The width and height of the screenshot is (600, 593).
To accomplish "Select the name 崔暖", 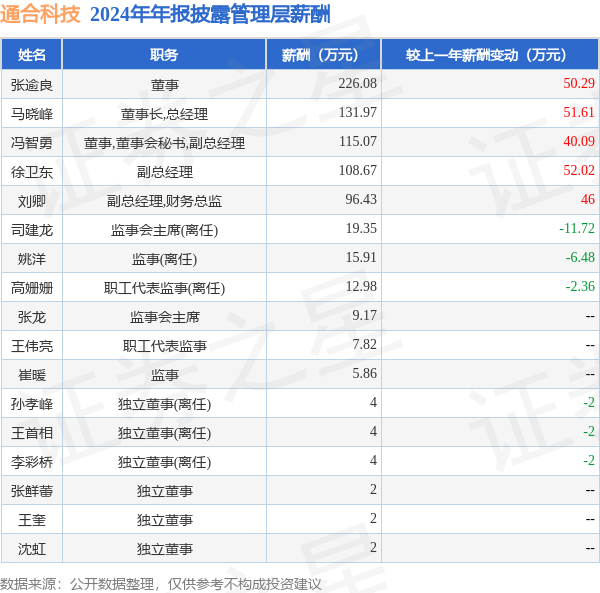I will tap(31, 376).
